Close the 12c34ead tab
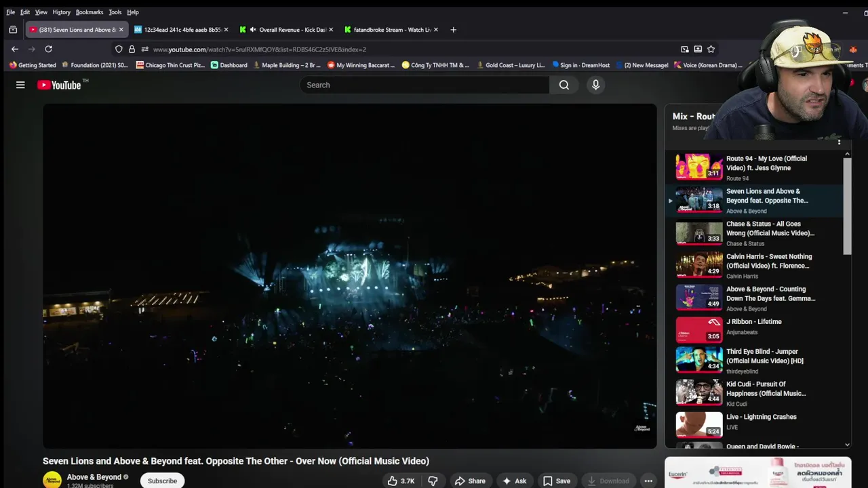Viewport: 868px width, 488px height. point(226,30)
